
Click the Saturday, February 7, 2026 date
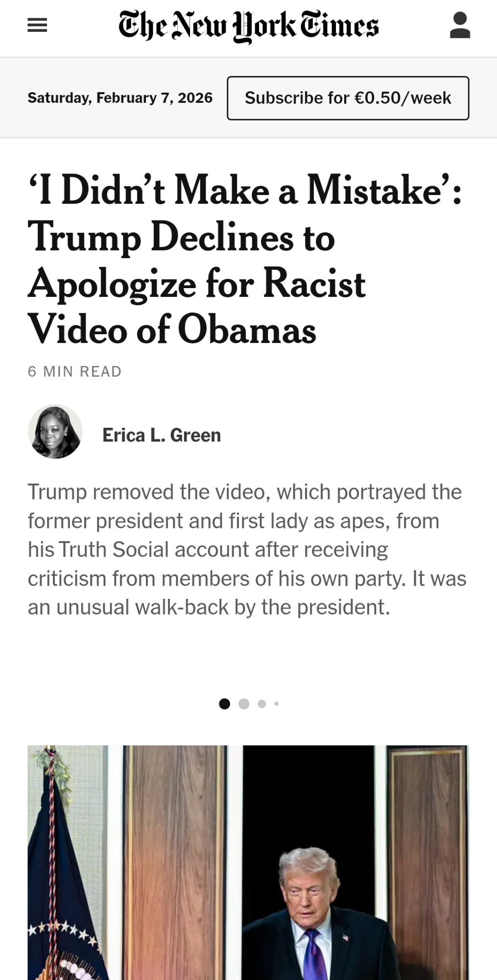pos(120,98)
